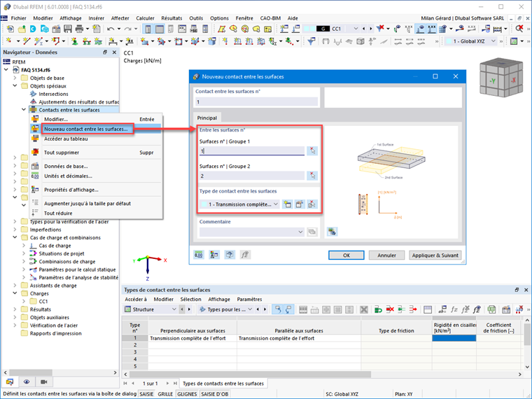Click the Open file folder icon
This screenshot has width=532, height=399.
point(22,29)
